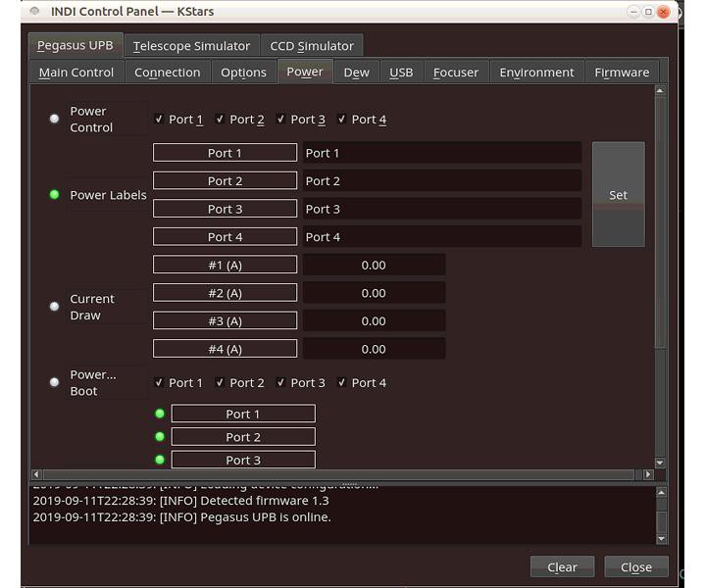Click the Power Boot status indicator
Viewport: 706px width, 588px height.
coord(55,382)
